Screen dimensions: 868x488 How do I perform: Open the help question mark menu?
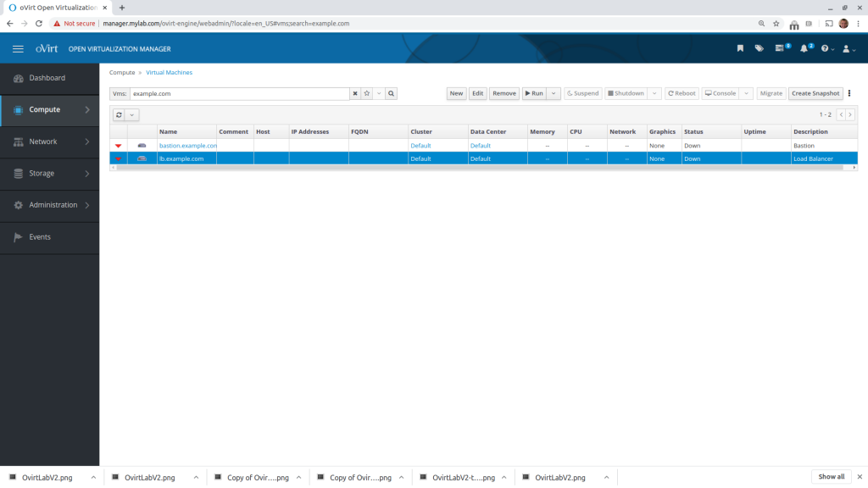pos(827,48)
